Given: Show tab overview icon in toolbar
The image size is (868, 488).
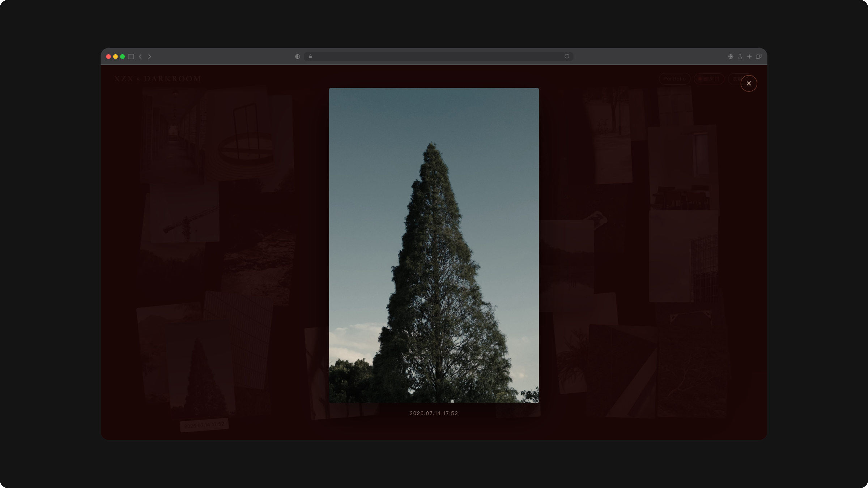Looking at the screenshot, I should click(x=759, y=56).
